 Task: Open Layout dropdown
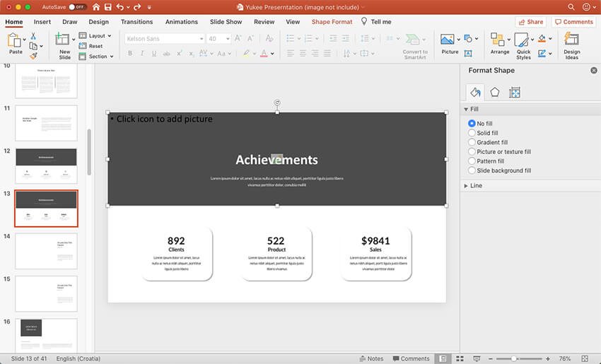click(x=95, y=35)
